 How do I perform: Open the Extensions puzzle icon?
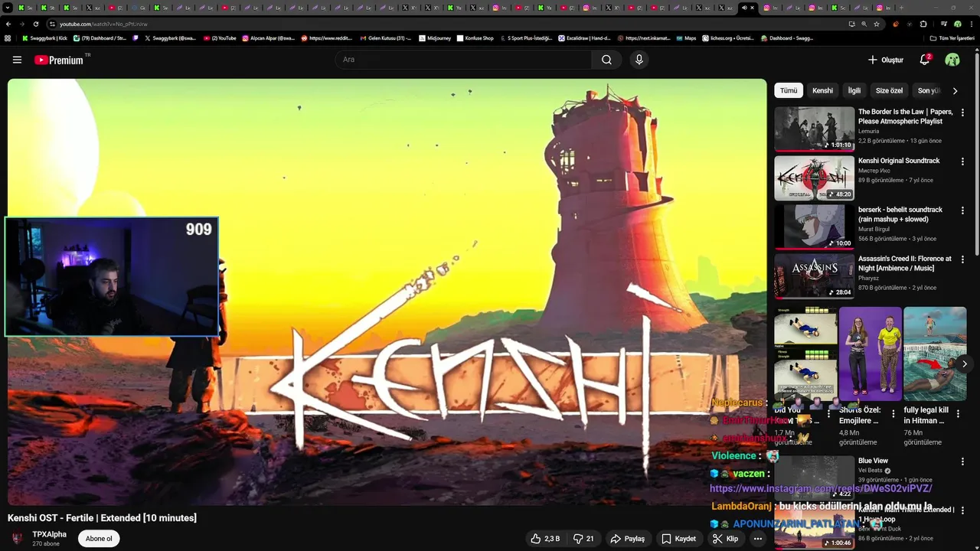(923, 24)
